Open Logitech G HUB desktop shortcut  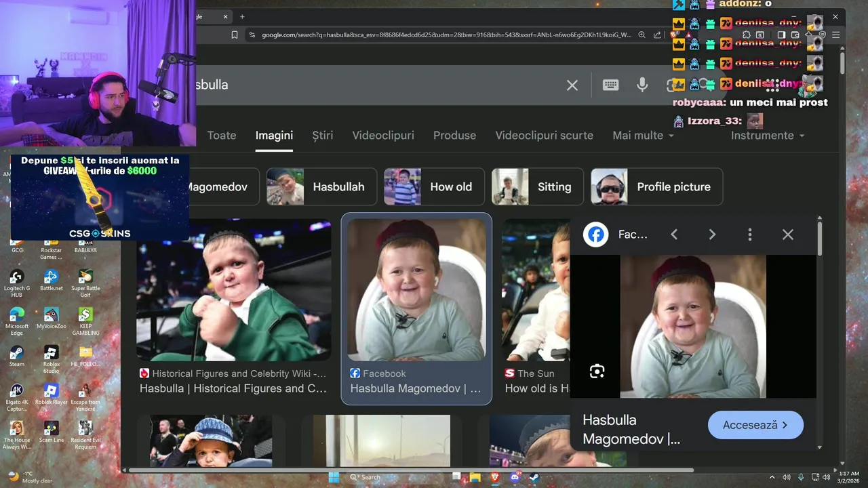pyautogui.click(x=17, y=283)
